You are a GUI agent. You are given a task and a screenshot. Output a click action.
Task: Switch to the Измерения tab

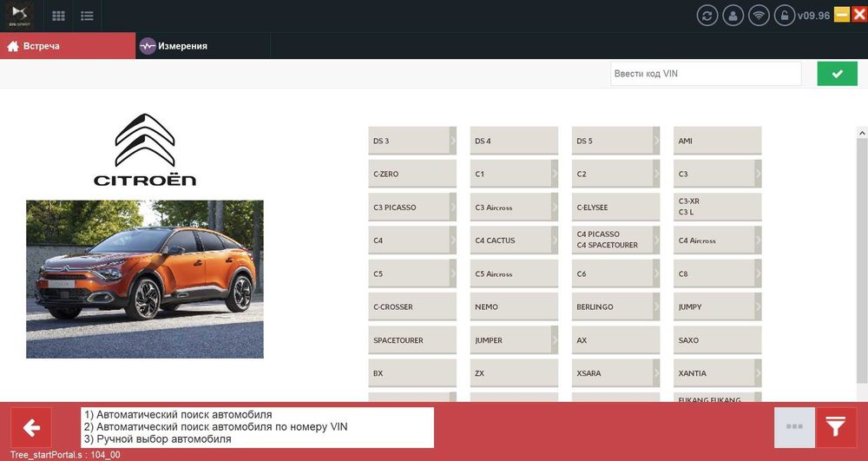pyautogui.click(x=202, y=46)
